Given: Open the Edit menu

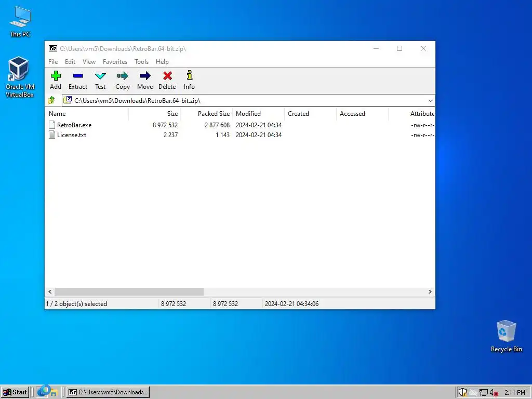Looking at the screenshot, I should tap(70, 62).
